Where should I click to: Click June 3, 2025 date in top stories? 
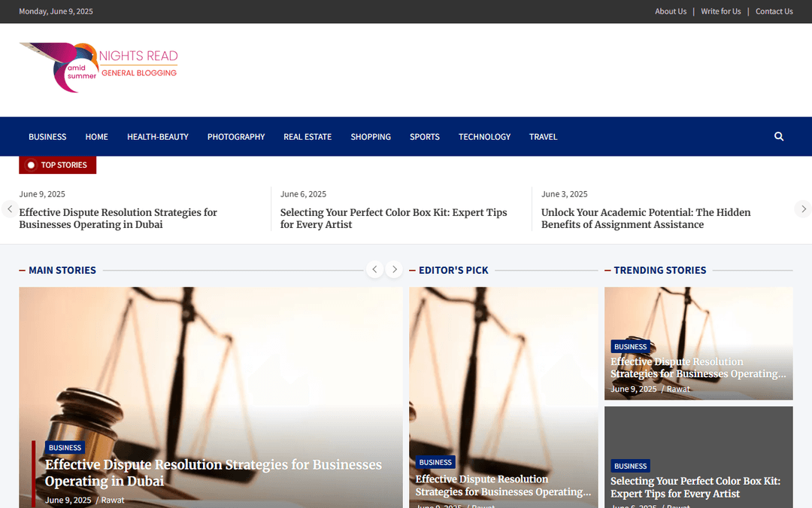click(x=564, y=194)
